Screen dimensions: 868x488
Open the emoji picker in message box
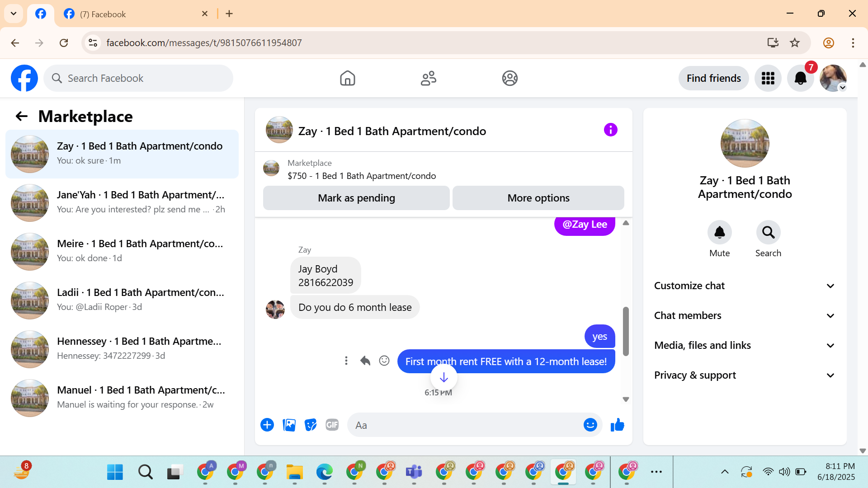[x=590, y=425]
